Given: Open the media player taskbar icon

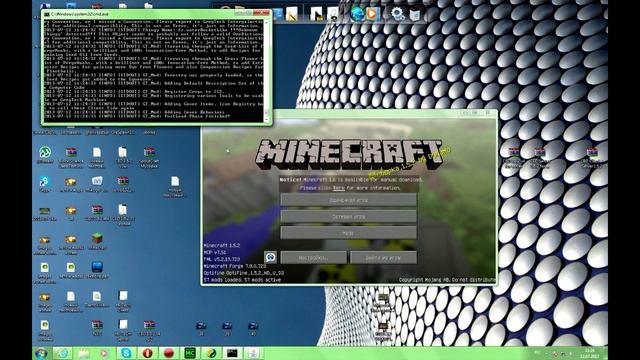Looking at the screenshot, I should (104, 353).
